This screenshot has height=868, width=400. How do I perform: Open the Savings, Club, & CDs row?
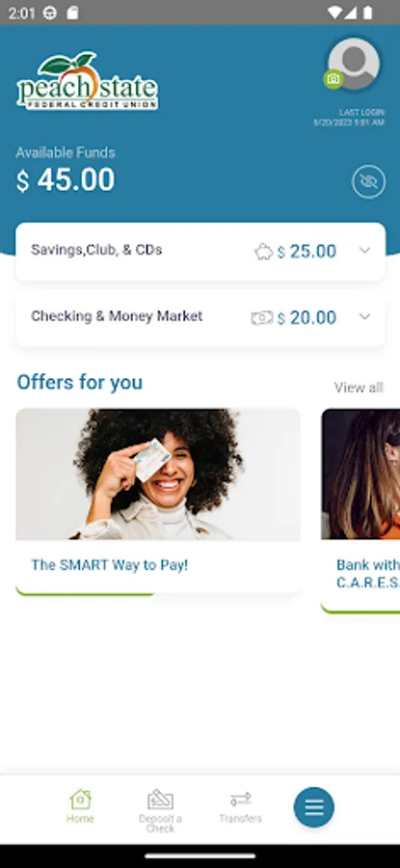pos(200,252)
